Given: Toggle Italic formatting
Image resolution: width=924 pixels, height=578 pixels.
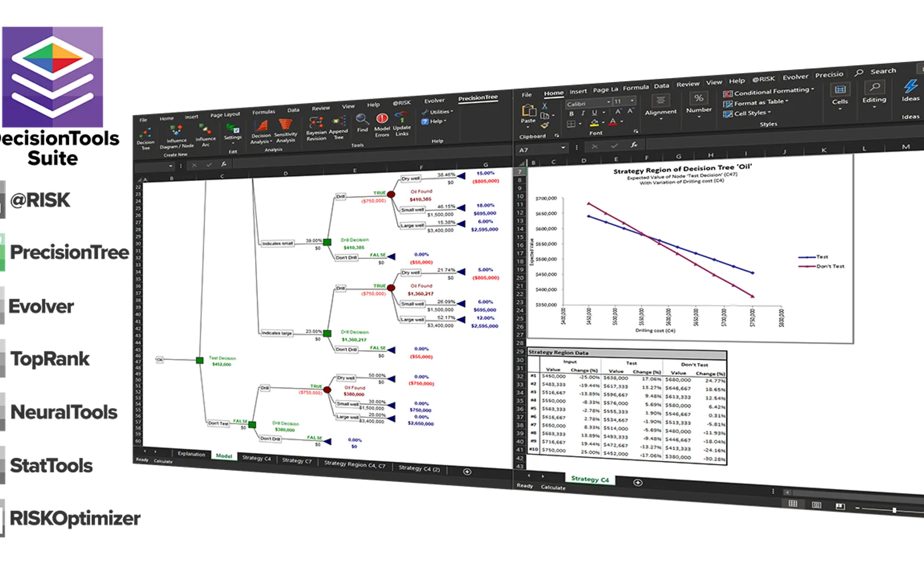Looking at the screenshot, I should 583,113.
